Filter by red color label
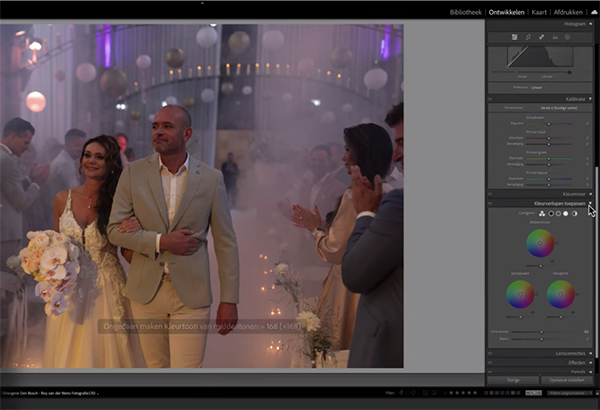Screen dimensions: 600x410 (x=486, y=393)
